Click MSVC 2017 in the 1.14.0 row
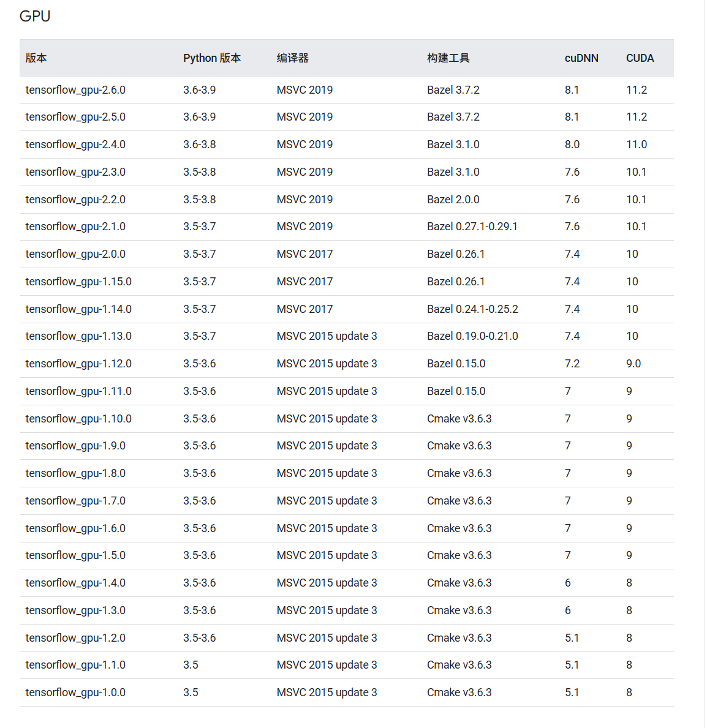This screenshot has height=728, width=707. (x=304, y=309)
